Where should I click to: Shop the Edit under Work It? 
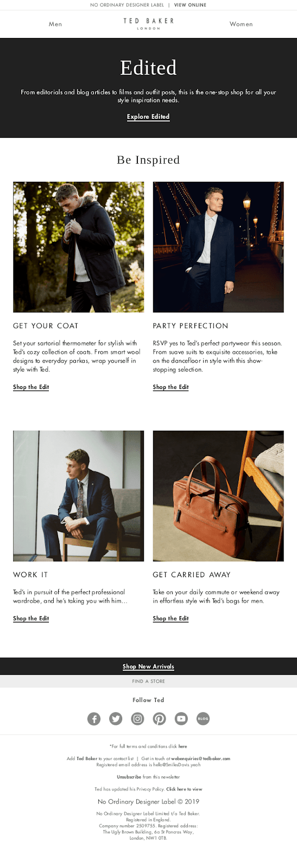coord(31,618)
